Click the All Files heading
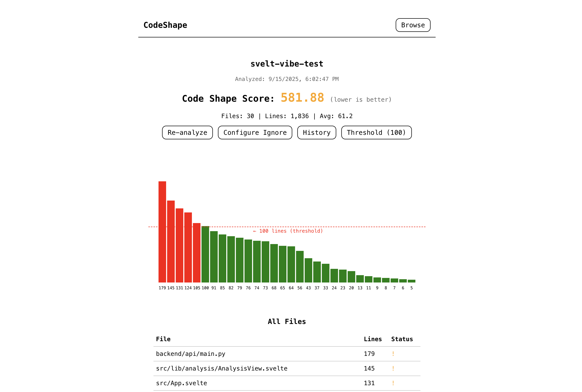 click(x=287, y=322)
